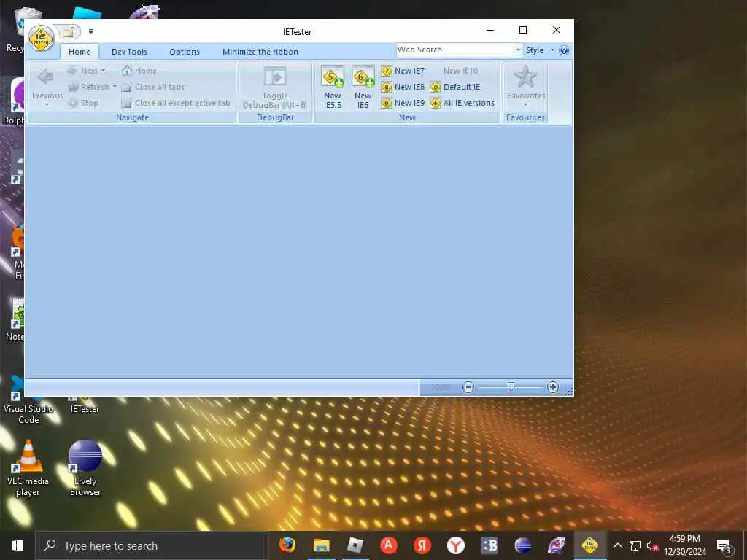Open a New IE8 tab

tap(403, 87)
